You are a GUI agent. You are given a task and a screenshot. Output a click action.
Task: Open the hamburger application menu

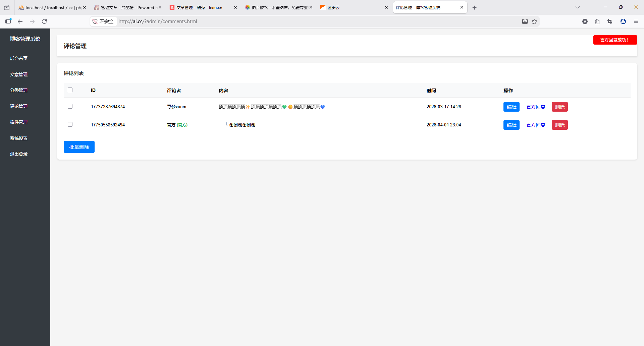pyautogui.click(x=636, y=21)
